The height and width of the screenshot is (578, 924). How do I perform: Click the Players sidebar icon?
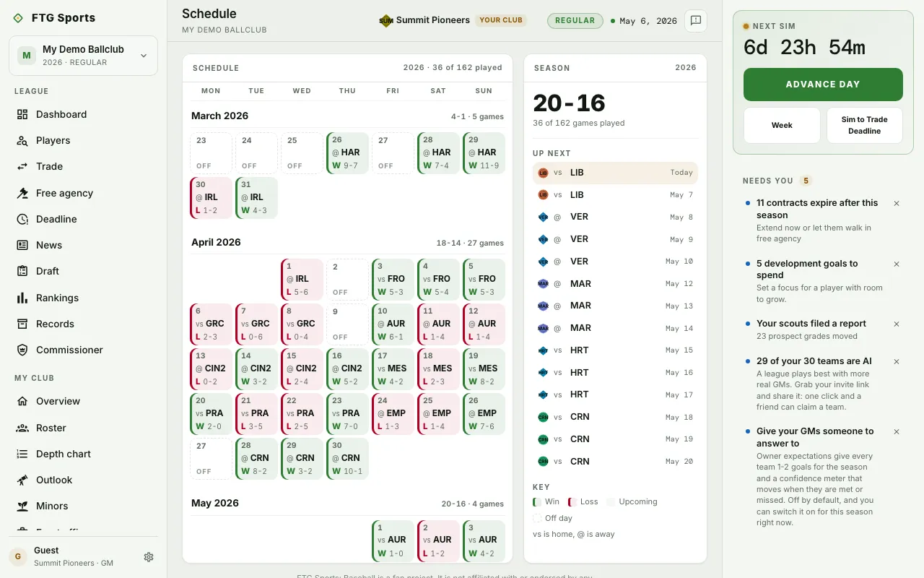[22, 140]
